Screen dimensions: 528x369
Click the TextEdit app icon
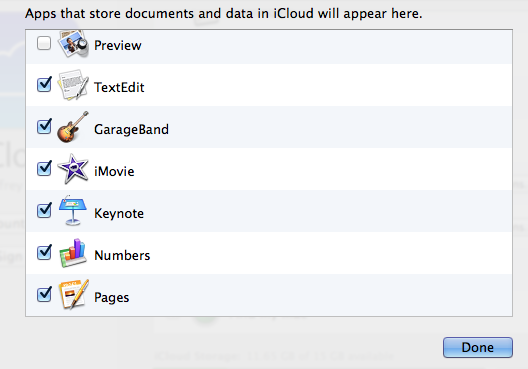pos(73,85)
